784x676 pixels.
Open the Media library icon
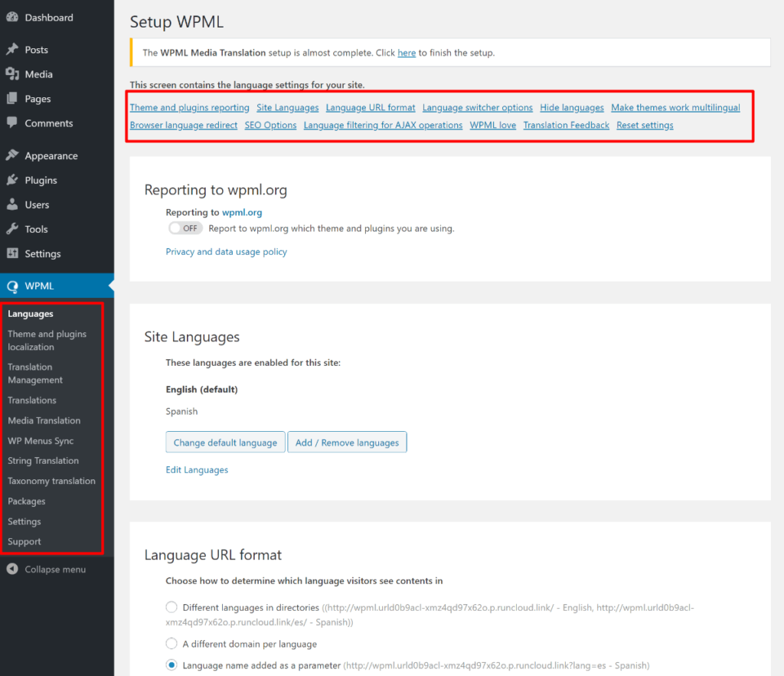point(14,73)
